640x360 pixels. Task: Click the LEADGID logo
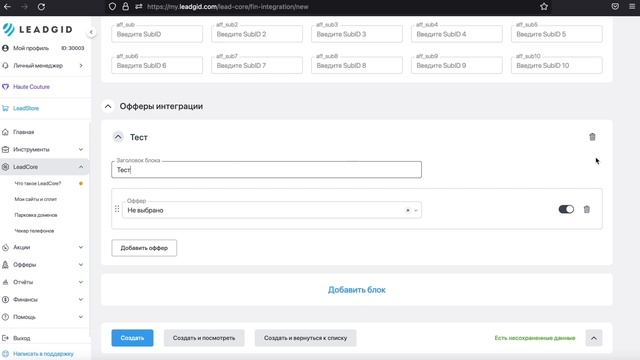coord(38,29)
